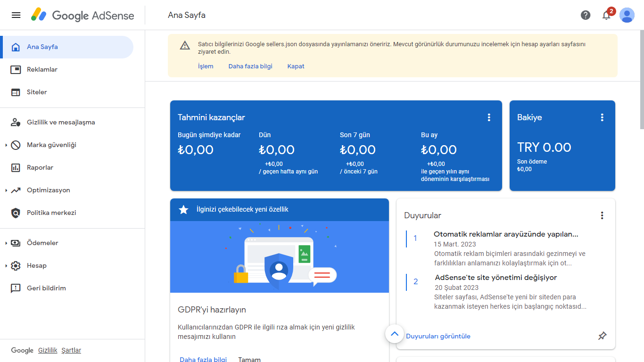Expand the Marka güvenliği submenu arrow
Viewport: 644px width, 362px height.
[6, 145]
